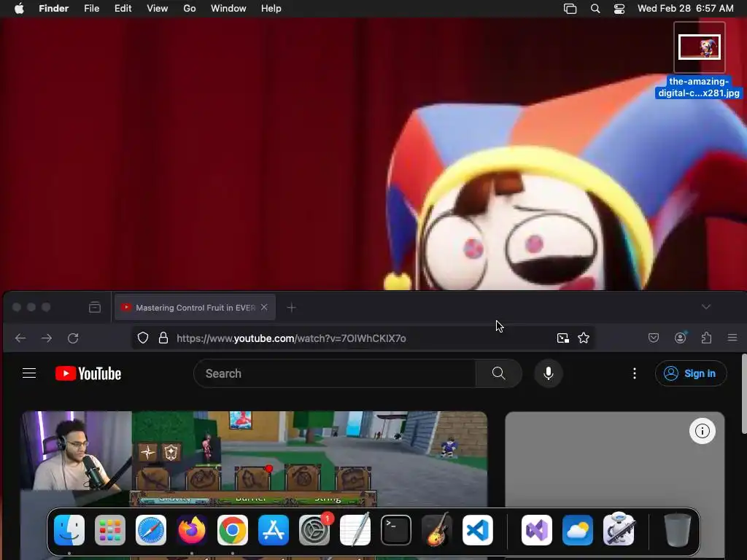This screenshot has width=747, height=560.
Task: Click the date and time in menu bar
Action: [x=686, y=9]
